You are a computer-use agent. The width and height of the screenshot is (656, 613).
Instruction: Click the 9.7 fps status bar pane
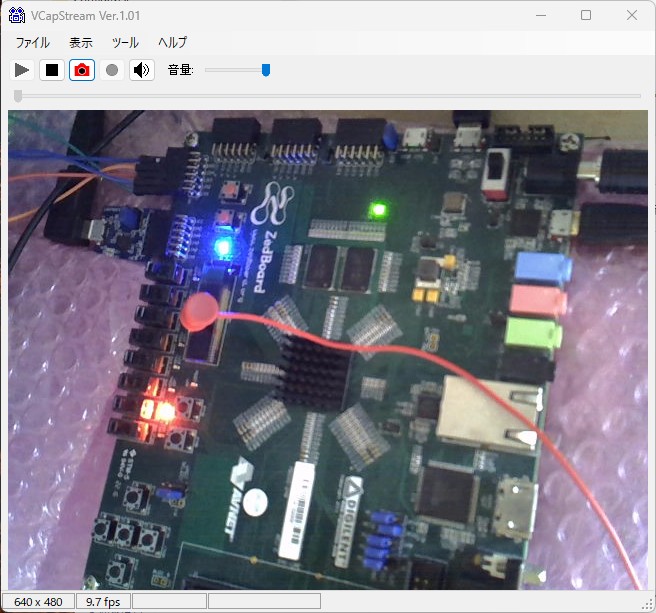click(103, 602)
